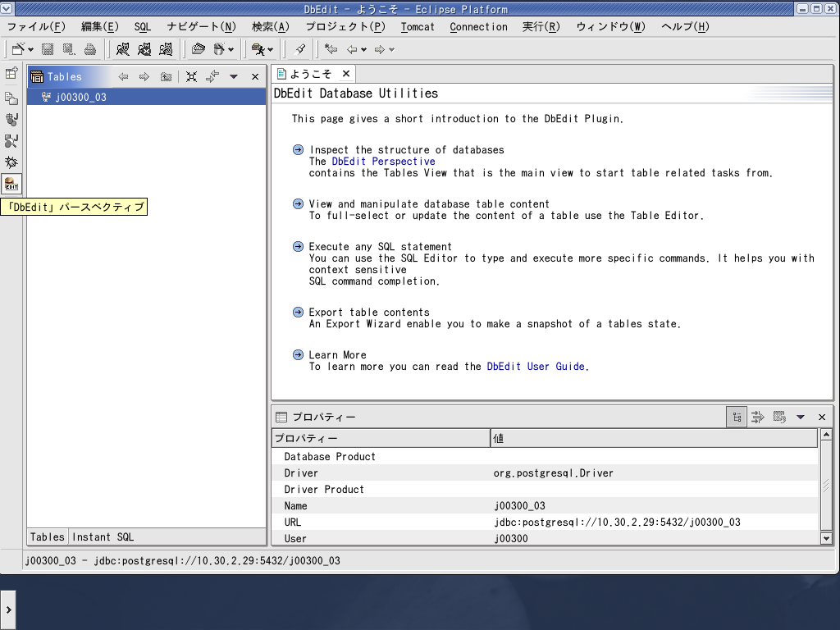Click the New wizard toolbar icon
Viewport: 840px width, 630px height.
click(x=18, y=49)
